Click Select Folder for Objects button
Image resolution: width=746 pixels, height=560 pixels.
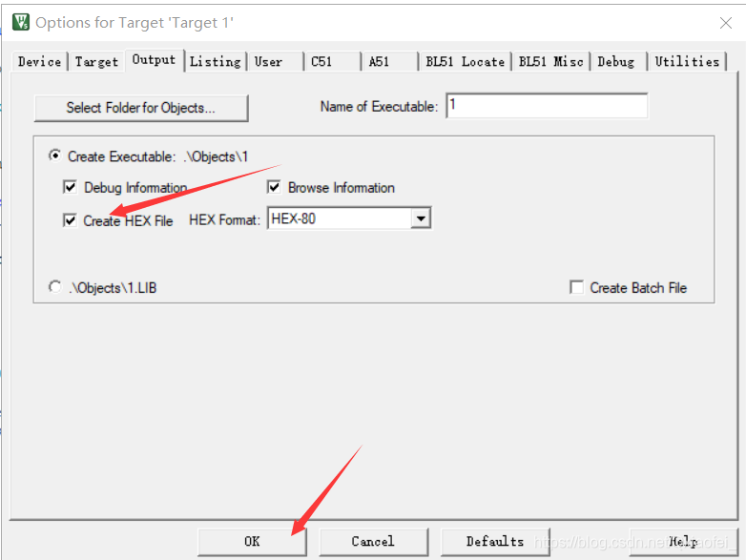pyautogui.click(x=141, y=108)
